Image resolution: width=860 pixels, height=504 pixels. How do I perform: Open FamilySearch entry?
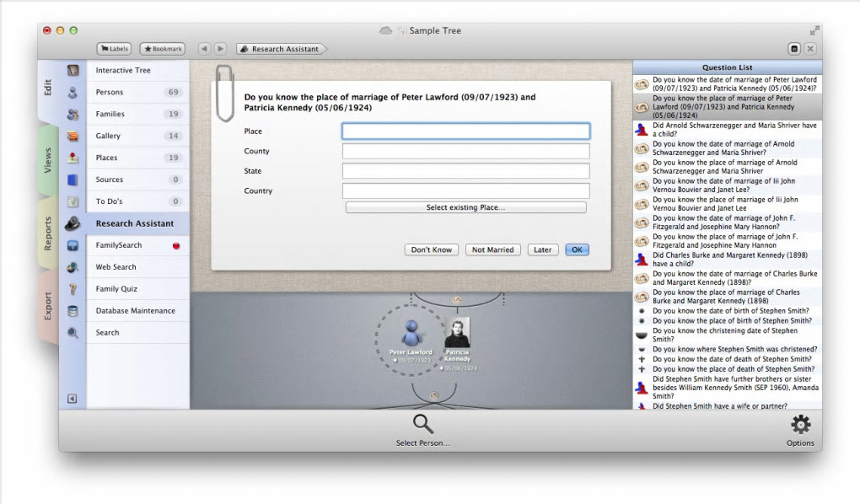coord(137,245)
